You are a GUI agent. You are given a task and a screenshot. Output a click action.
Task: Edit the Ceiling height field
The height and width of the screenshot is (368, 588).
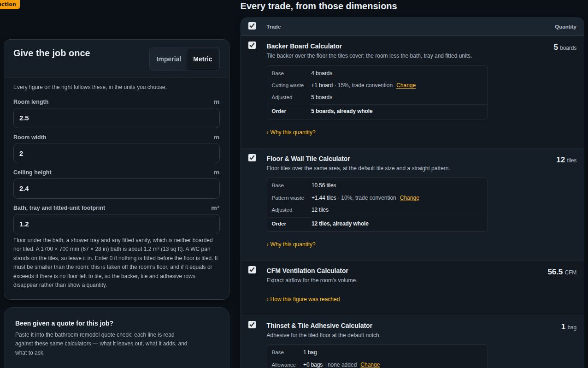point(117,189)
